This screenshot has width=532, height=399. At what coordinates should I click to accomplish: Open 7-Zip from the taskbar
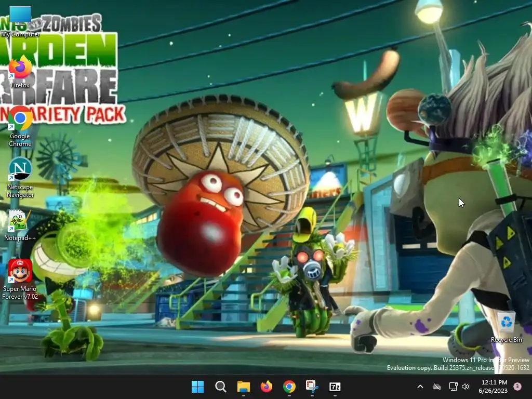coord(335,387)
